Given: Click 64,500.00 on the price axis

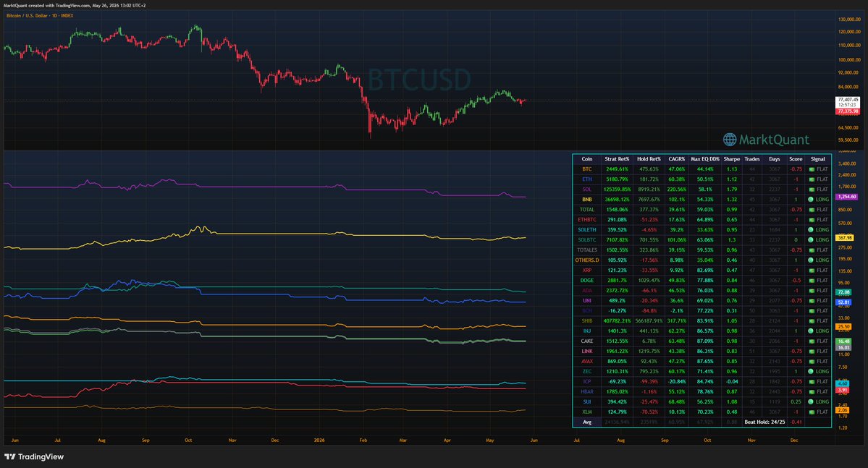Looking at the screenshot, I should (849, 127).
